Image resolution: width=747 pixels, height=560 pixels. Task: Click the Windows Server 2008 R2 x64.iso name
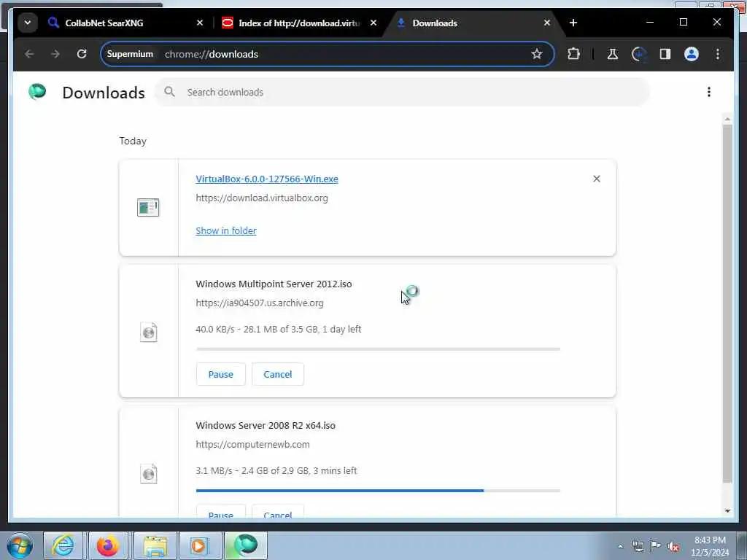(266, 425)
